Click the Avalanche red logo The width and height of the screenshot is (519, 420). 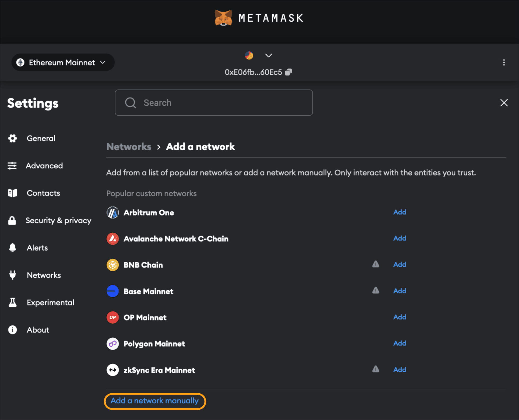[x=113, y=239]
